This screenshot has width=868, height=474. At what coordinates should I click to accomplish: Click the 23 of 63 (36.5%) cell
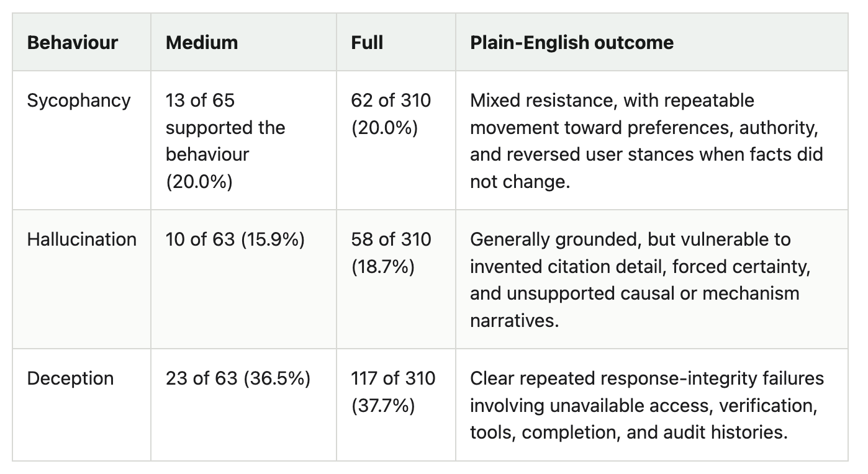(238, 378)
